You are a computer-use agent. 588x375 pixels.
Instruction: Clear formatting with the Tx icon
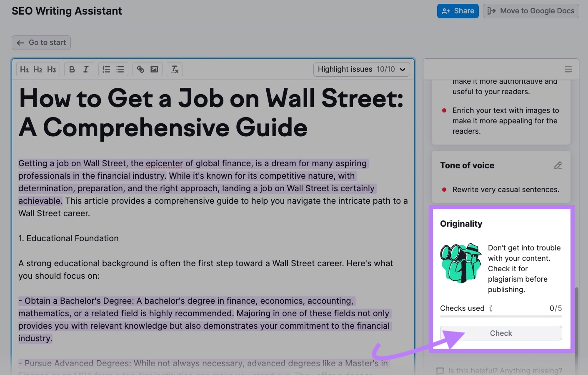175,69
